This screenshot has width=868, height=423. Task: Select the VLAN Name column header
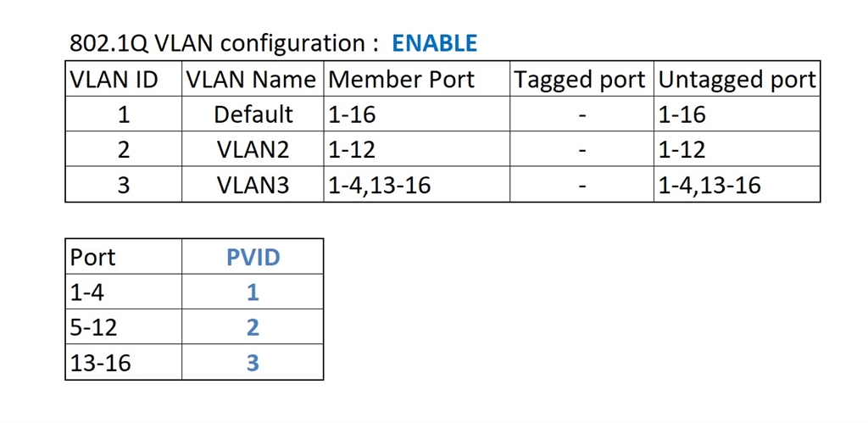[x=251, y=80]
